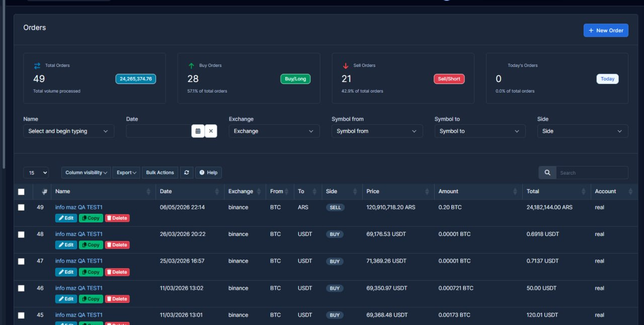Click Edit on order 49
Viewport: 644px width, 325px height.
coord(66,218)
